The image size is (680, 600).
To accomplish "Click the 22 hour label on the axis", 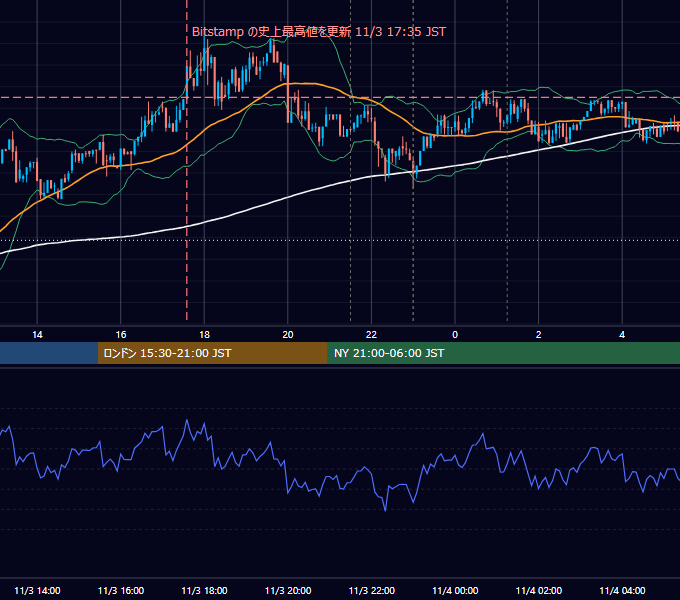I will point(371,335).
